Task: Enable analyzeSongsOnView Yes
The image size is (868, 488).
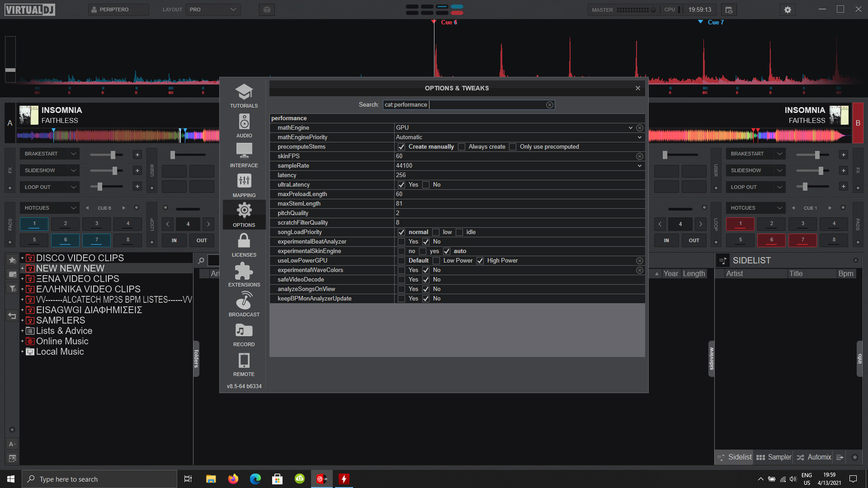Action: point(401,289)
